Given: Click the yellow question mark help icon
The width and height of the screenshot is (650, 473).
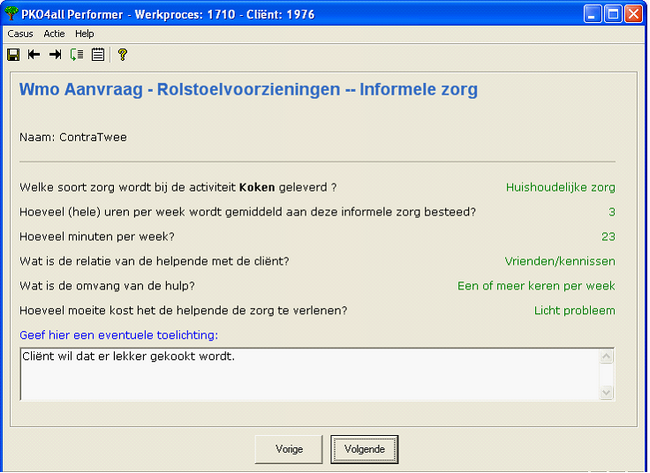Looking at the screenshot, I should coord(122,54).
